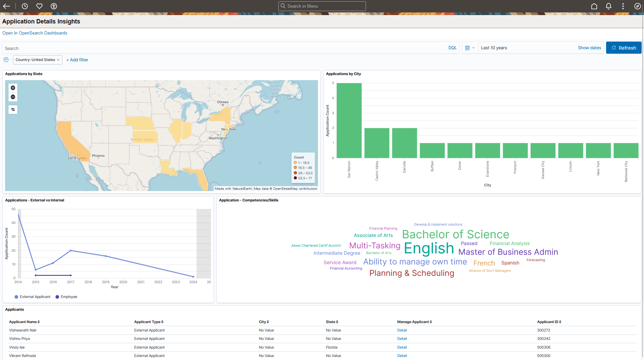644x362 pixels.
Task: Open the Recently Visited history icon
Action: 24,6
